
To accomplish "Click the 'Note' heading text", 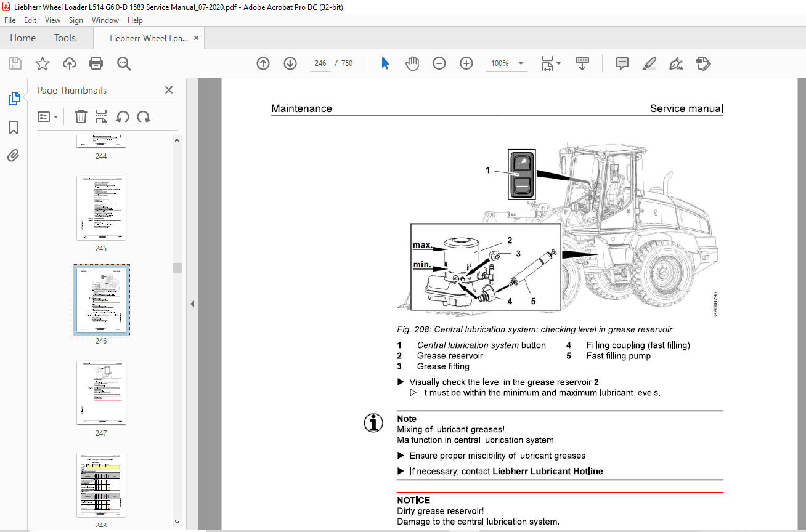I will (407, 419).
